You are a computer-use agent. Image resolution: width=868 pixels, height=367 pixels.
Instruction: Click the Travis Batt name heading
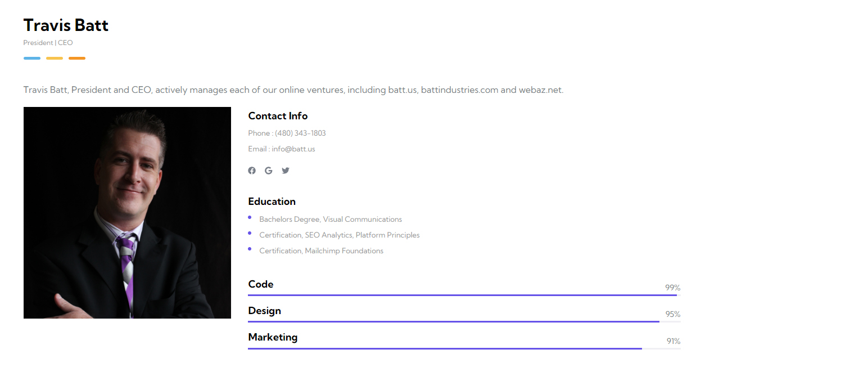(66, 25)
